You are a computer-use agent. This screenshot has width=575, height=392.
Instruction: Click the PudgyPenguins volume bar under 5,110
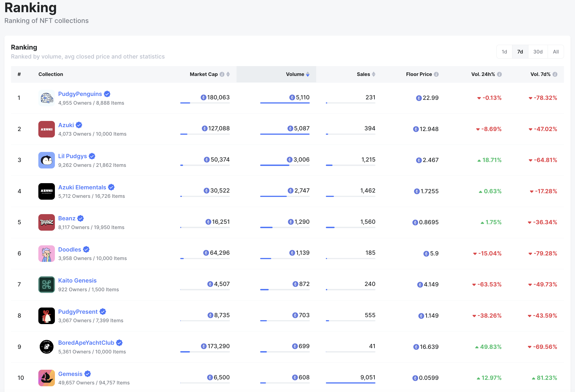(285, 103)
